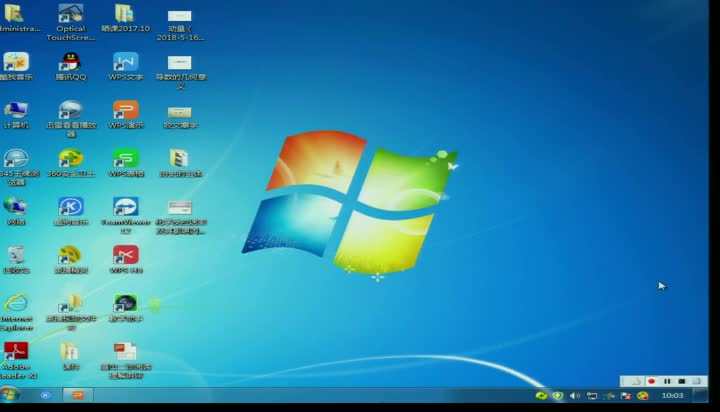
Task: Open the Action Center flag icon
Action: pos(625,395)
